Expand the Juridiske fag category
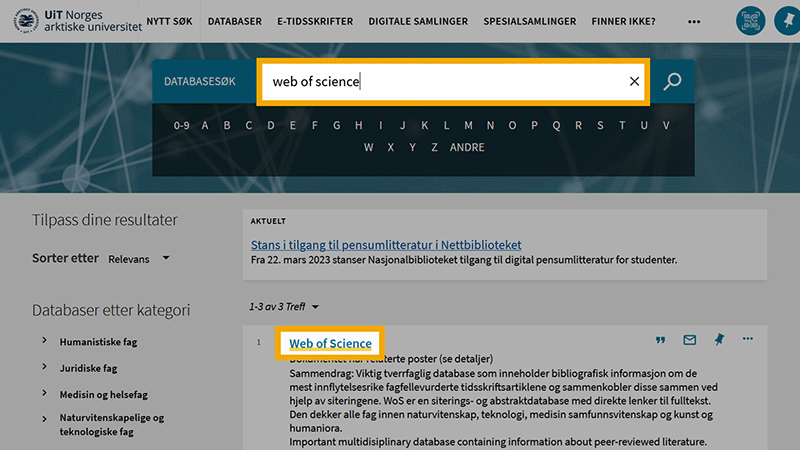This screenshot has width=800, height=450. pyautogui.click(x=45, y=367)
